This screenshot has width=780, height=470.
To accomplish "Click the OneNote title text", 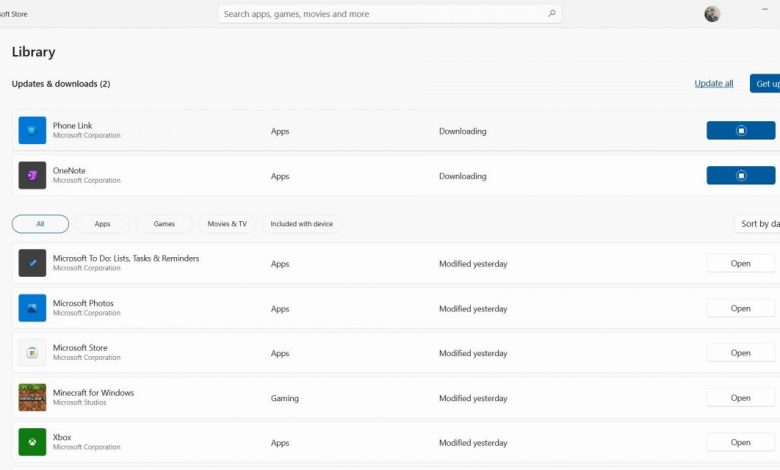I will coord(69,170).
